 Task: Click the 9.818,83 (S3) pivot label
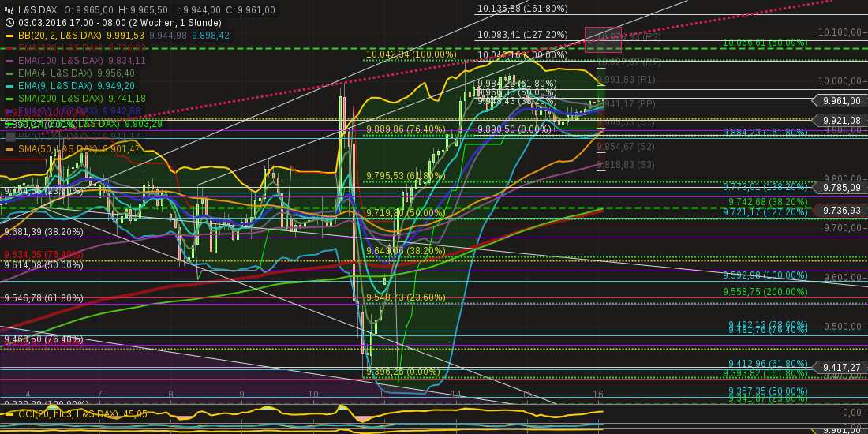[x=626, y=164]
